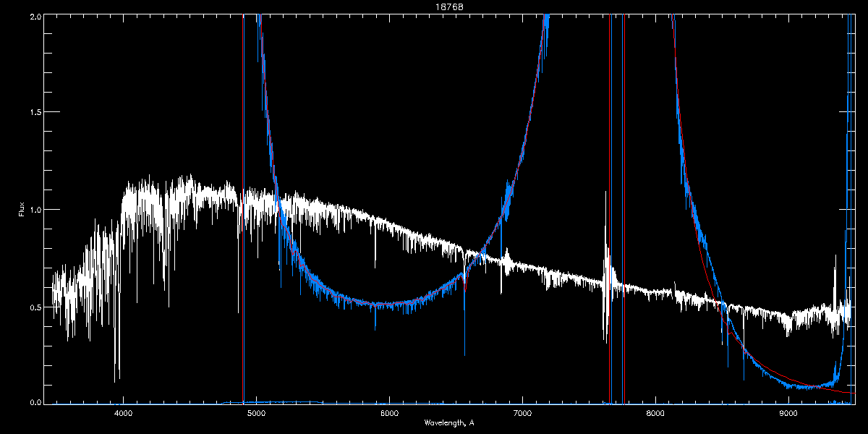Viewport: 868px width, 434px height.
Task: Select the Flux y-axis label
Action: (x=21, y=210)
